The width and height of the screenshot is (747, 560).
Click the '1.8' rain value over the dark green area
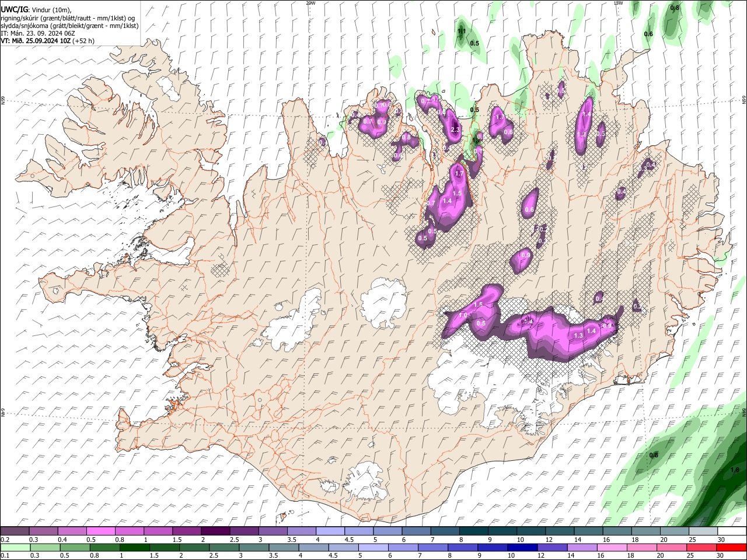735,470
